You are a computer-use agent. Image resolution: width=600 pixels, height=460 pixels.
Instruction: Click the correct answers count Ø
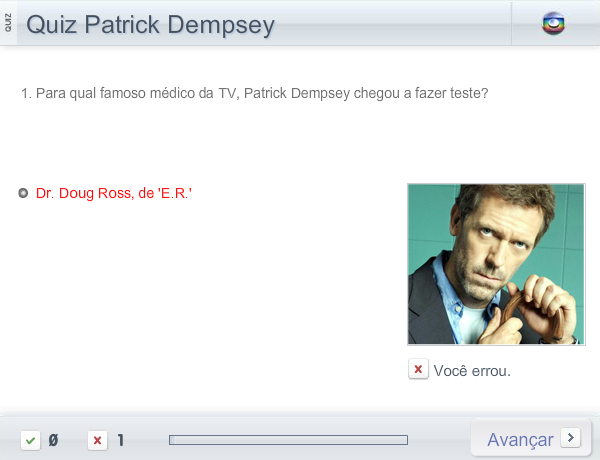[53, 440]
